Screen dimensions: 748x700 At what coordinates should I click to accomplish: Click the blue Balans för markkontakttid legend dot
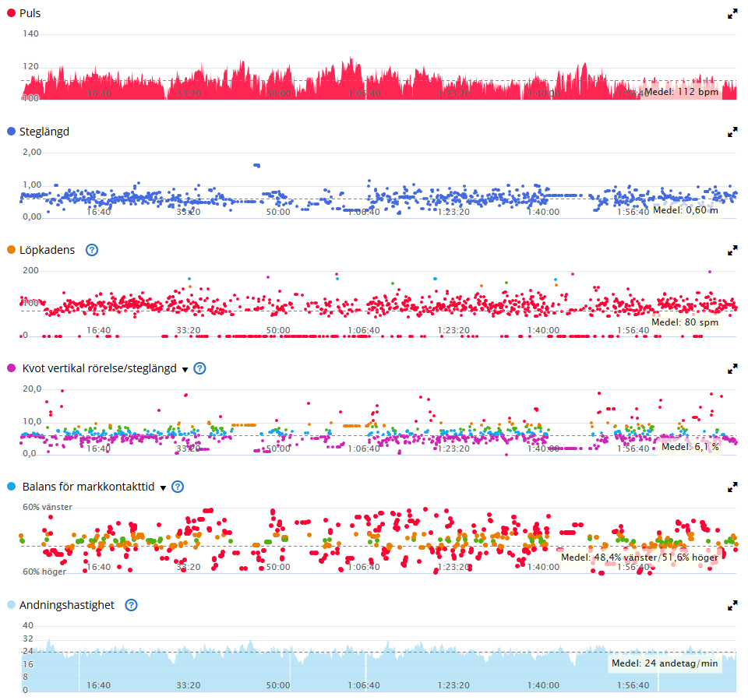pyautogui.click(x=12, y=487)
